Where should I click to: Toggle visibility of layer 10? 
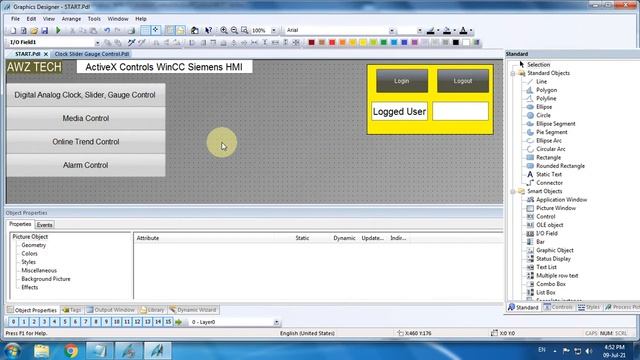(x=116, y=322)
